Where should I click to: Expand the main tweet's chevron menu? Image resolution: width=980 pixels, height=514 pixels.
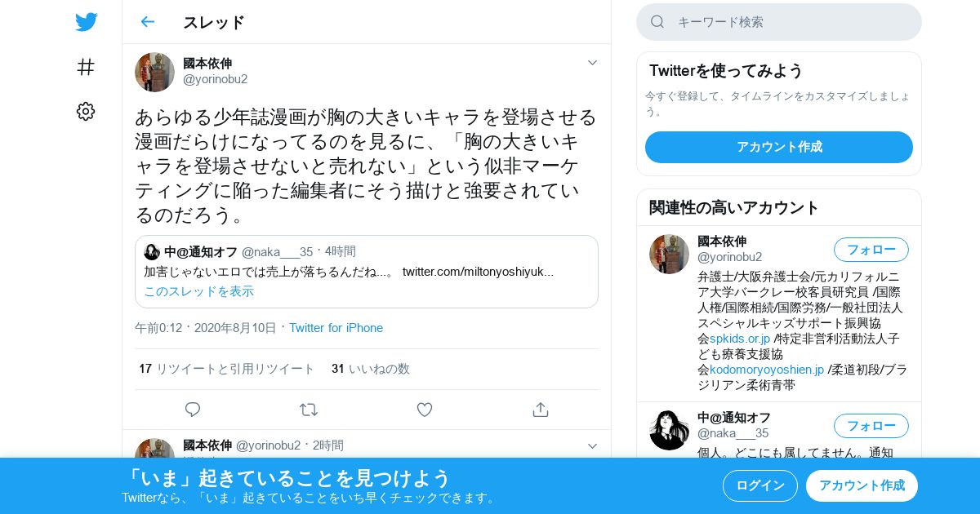593,63
